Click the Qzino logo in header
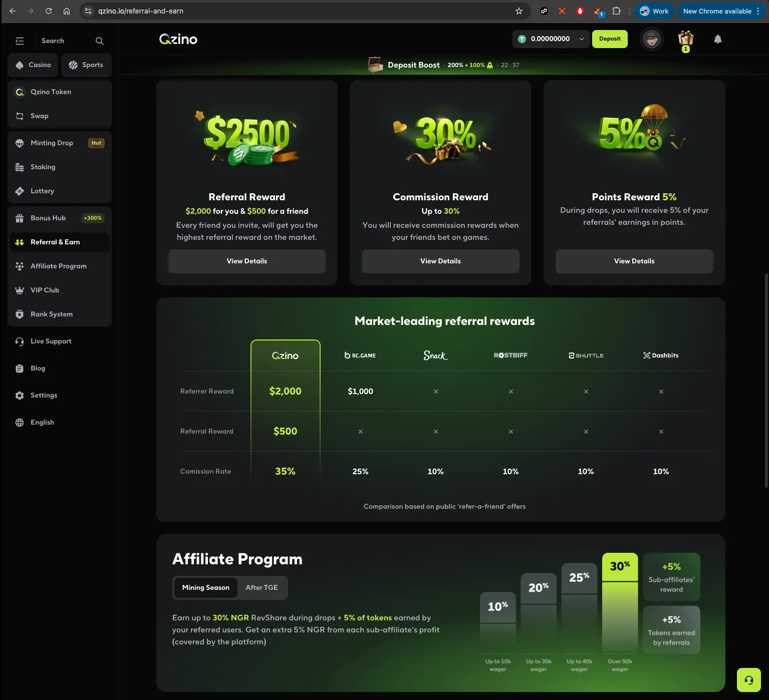 (x=178, y=39)
